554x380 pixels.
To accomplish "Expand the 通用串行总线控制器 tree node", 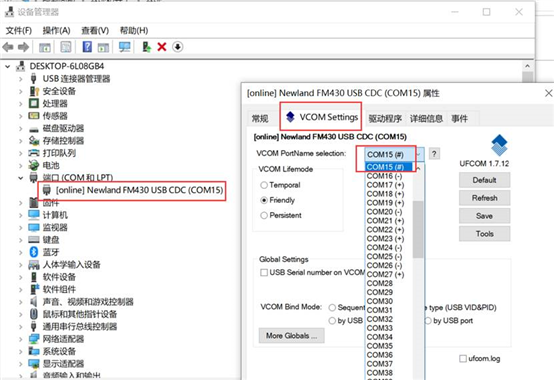I will [x=20, y=327].
